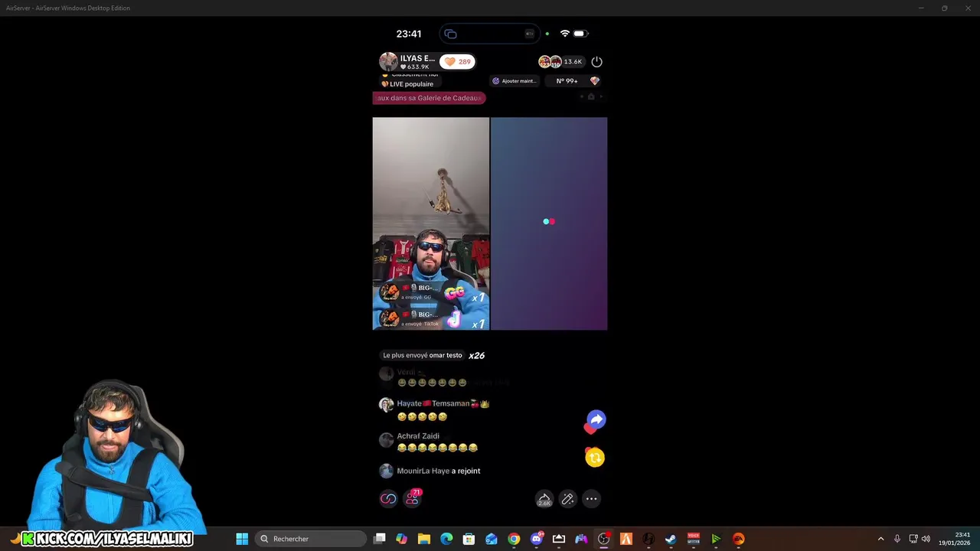Click the kick.com/ilyaselmaliki overlay link

pos(106,539)
